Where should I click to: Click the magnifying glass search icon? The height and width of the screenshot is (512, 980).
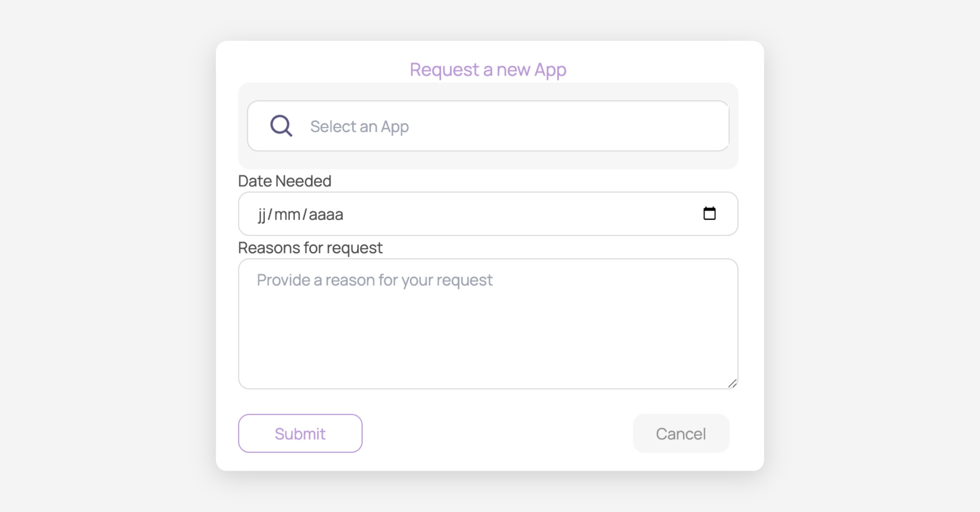click(x=281, y=126)
